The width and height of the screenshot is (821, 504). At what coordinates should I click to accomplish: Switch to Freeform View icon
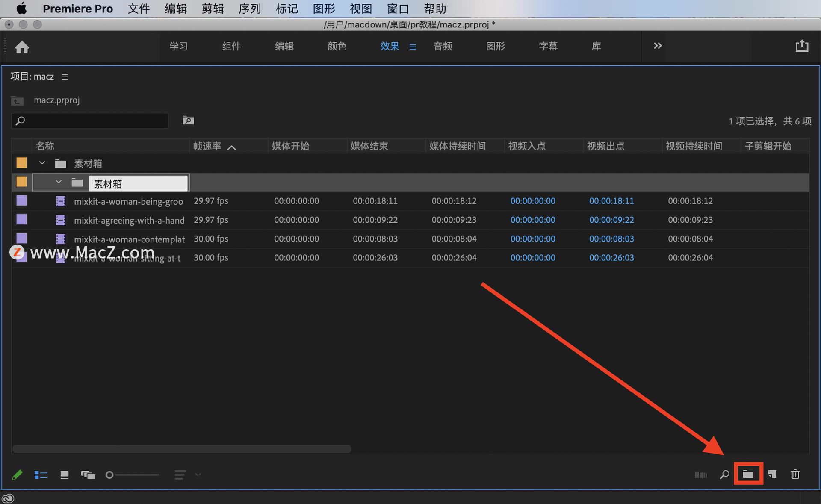[x=88, y=475]
